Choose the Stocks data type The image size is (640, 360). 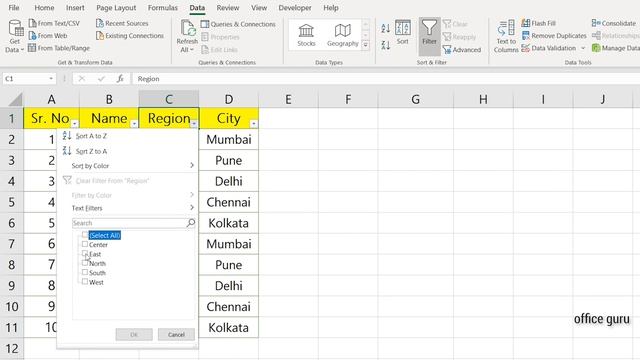(306, 35)
